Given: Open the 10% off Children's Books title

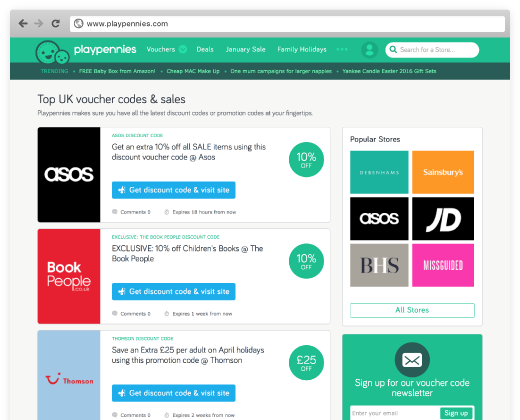Looking at the screenshot, I should [187, 254].
